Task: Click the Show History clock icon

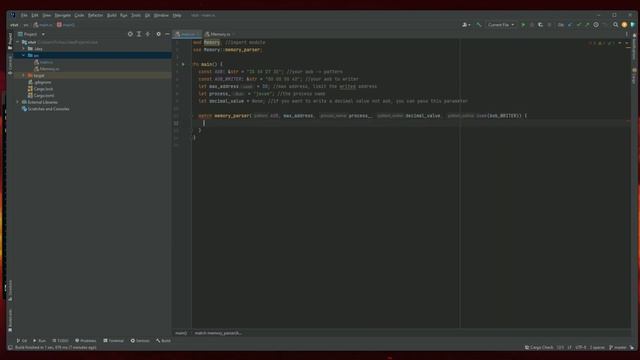Action: (596, 25)
